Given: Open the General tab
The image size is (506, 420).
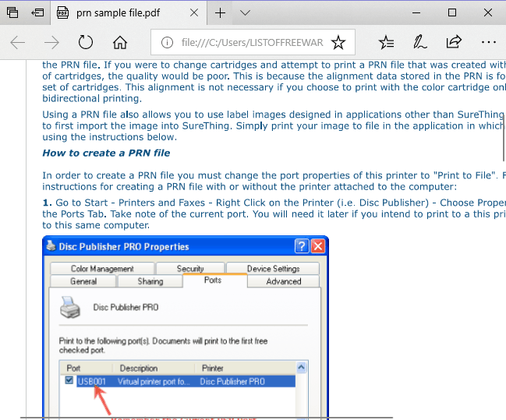Looking at the screenshot, I should coord(83,281).
